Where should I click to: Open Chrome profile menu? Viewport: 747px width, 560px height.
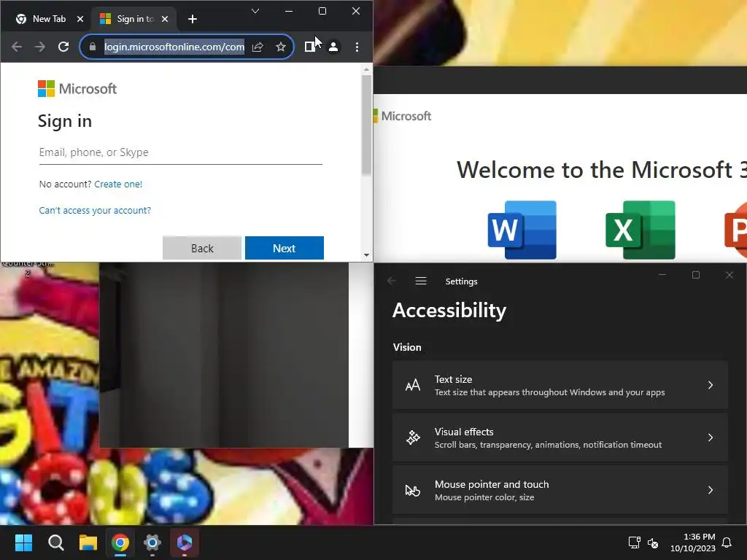(x=333, y=47)
